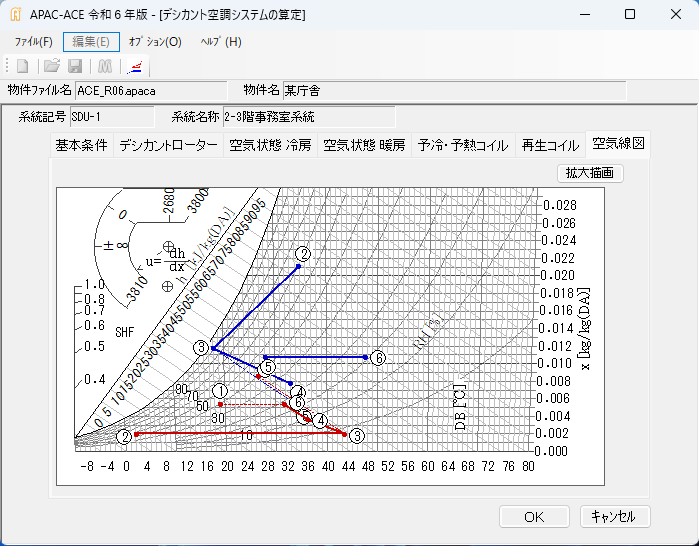The width and height of the screenshot is (699, 546).
Task: Switch to the 再生コイル tab
Action: coord(551,145)
